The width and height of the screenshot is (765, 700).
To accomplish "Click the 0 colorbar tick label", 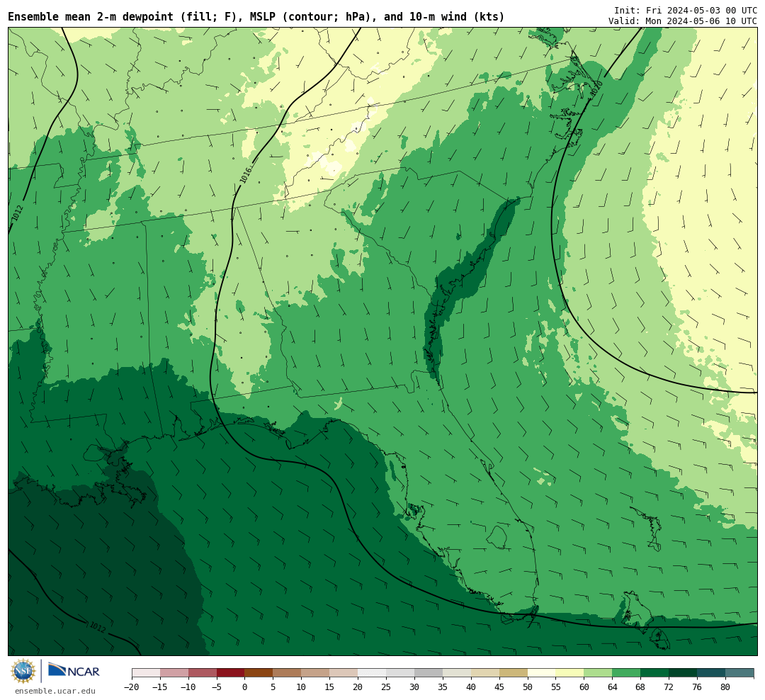I will (x=245, y=687).
